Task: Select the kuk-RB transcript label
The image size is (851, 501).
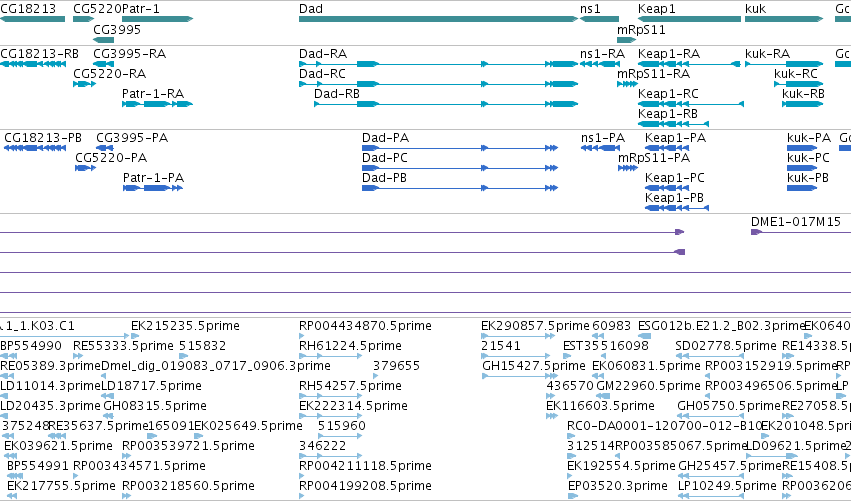Action: (803, 93)
